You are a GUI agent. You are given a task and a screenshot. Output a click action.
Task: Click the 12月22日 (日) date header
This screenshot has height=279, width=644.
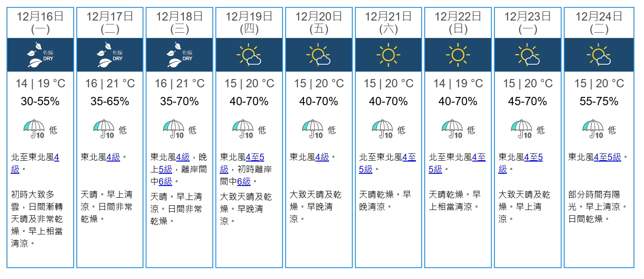pyautogui.click(x=458, y=23)
